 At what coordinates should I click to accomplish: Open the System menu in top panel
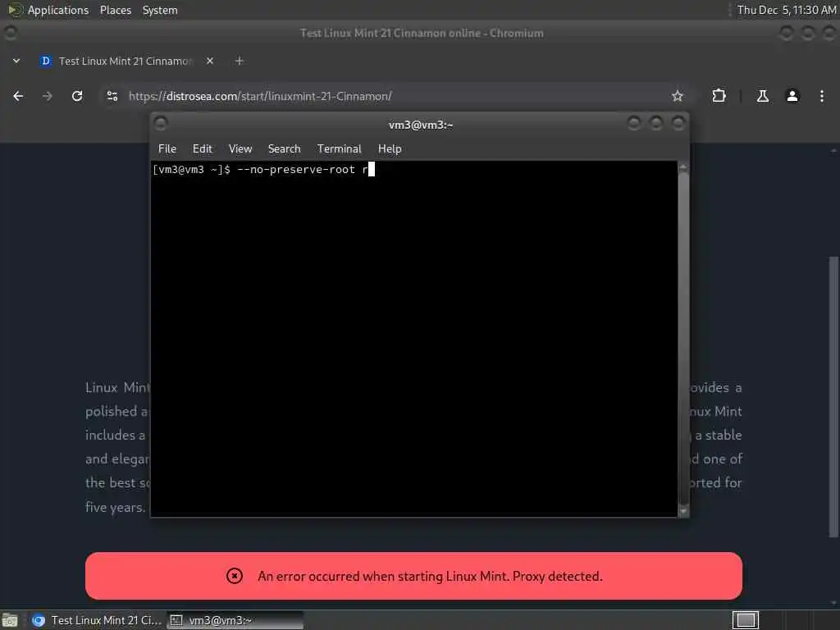(x=160, y=10)
